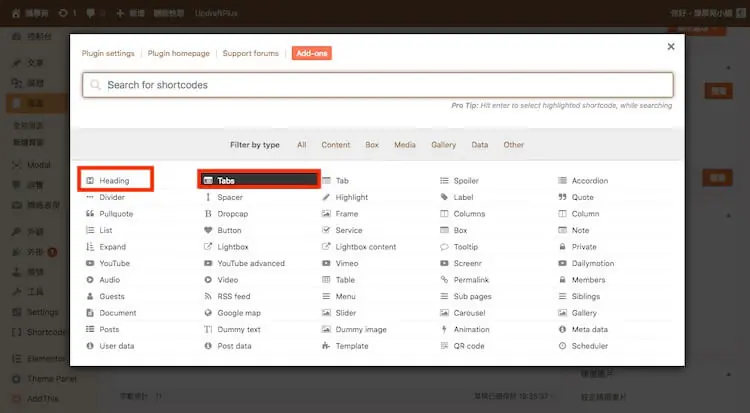The image size is (750, 413).
Task: Click the Heading shortcode icon
Action: pos(90,180)
